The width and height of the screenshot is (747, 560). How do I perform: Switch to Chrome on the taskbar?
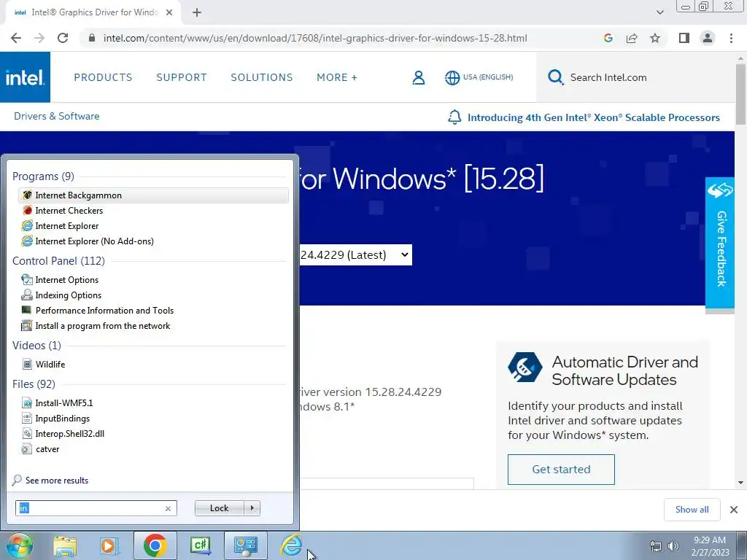(155, 545)
